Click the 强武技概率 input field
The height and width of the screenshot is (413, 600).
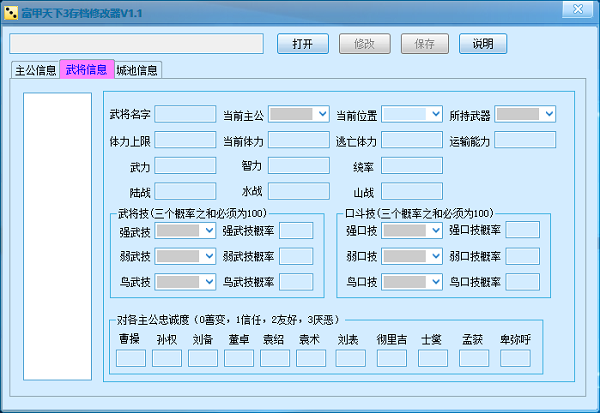click(296, 230)
